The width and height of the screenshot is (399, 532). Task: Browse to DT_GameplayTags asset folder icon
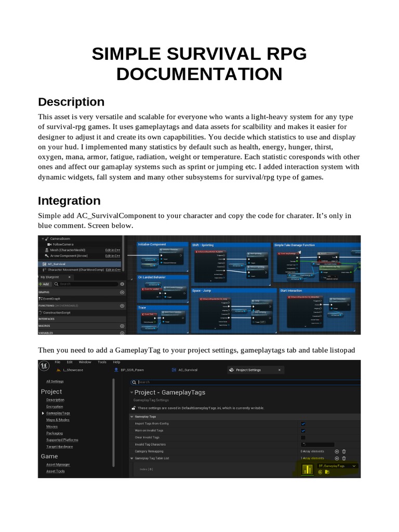click(327, 472)
